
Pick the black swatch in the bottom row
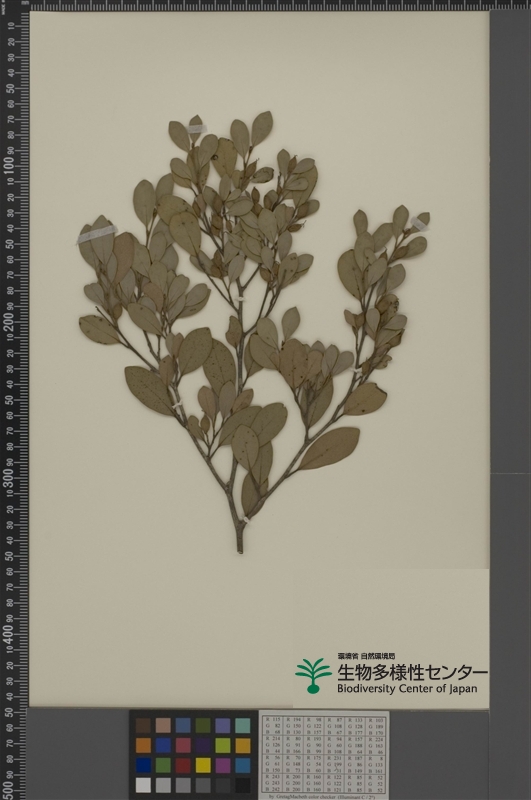click(243, 785)
